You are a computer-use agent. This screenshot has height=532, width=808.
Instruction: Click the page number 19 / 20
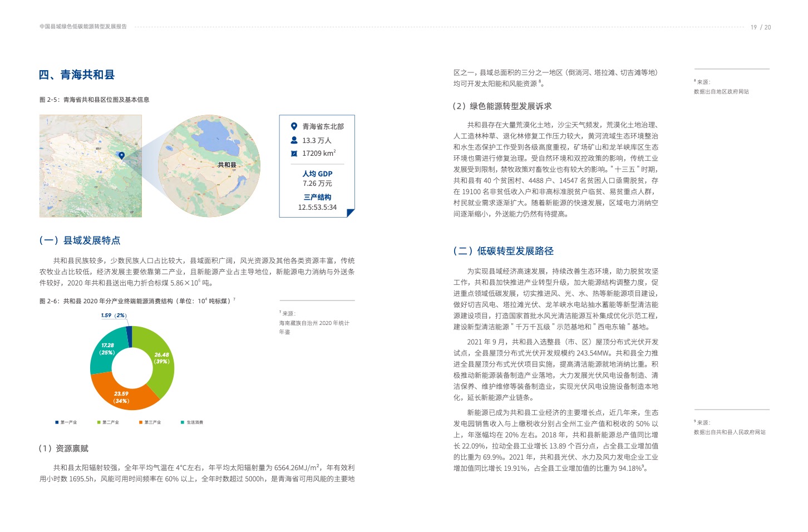click(760, 27)
